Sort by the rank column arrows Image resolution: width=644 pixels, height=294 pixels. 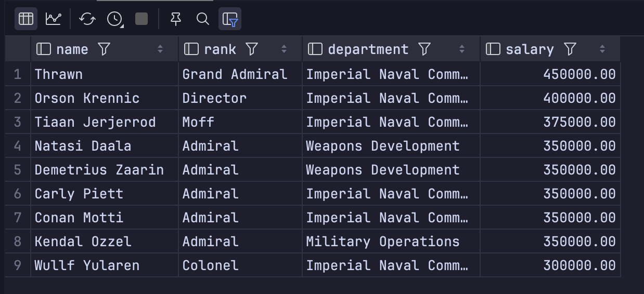tap(284, 49)
